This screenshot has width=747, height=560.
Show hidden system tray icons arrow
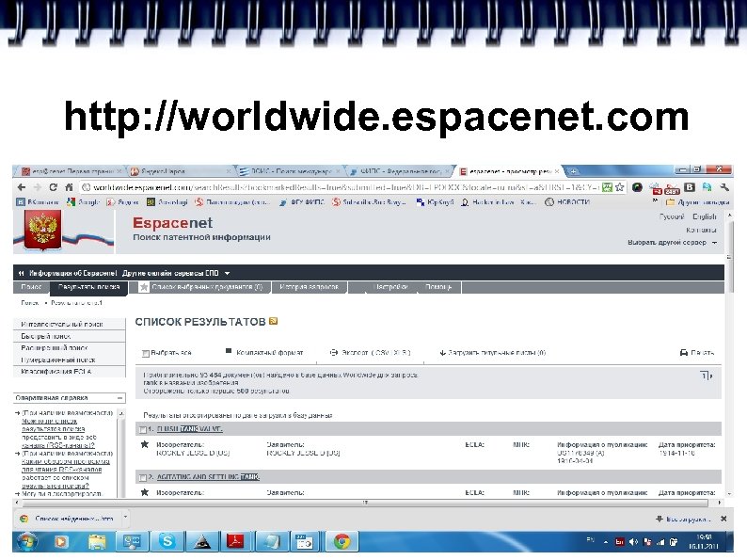[x=606, y=542]
